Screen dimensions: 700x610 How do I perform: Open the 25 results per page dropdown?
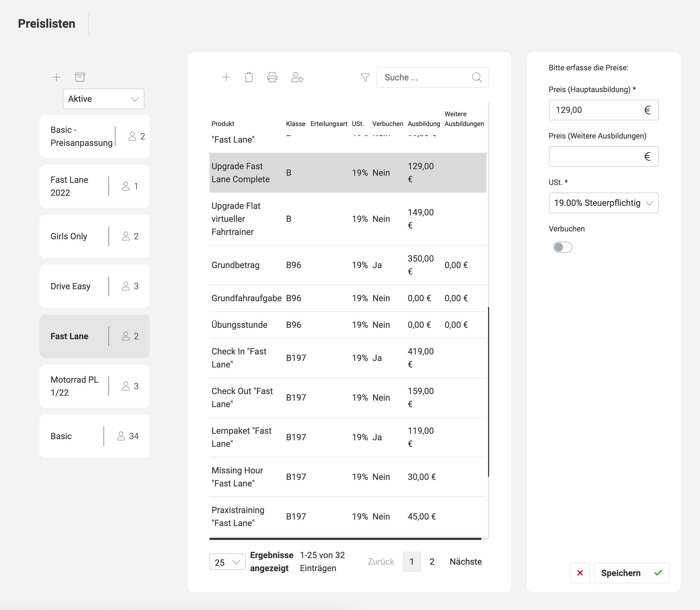(227, 562)
